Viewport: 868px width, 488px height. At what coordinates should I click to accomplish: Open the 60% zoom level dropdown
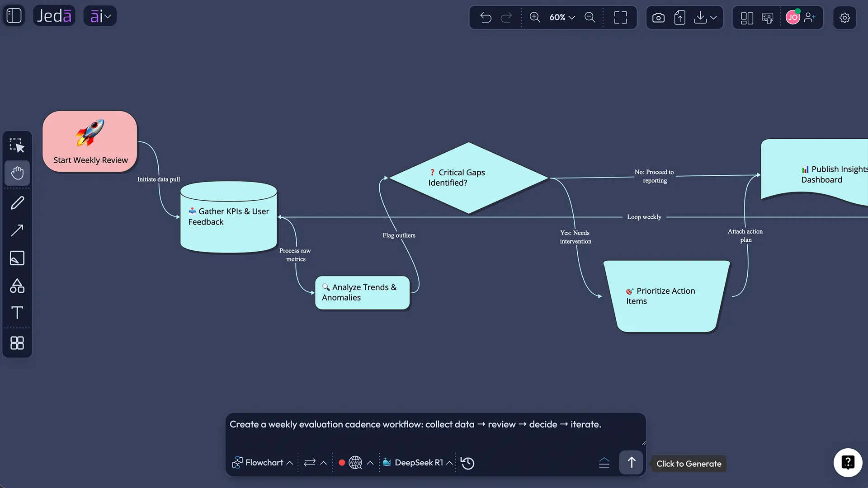pos(562,17)
